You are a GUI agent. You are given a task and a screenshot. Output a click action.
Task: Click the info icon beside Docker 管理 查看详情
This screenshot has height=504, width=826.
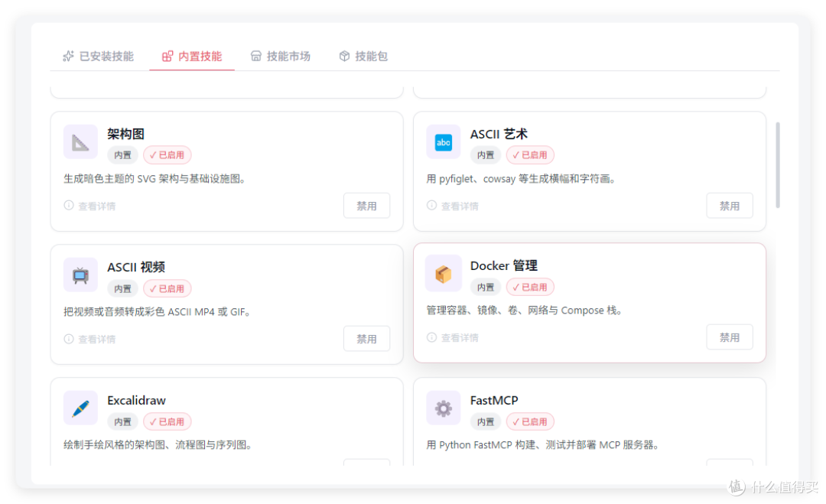point(431,337)
